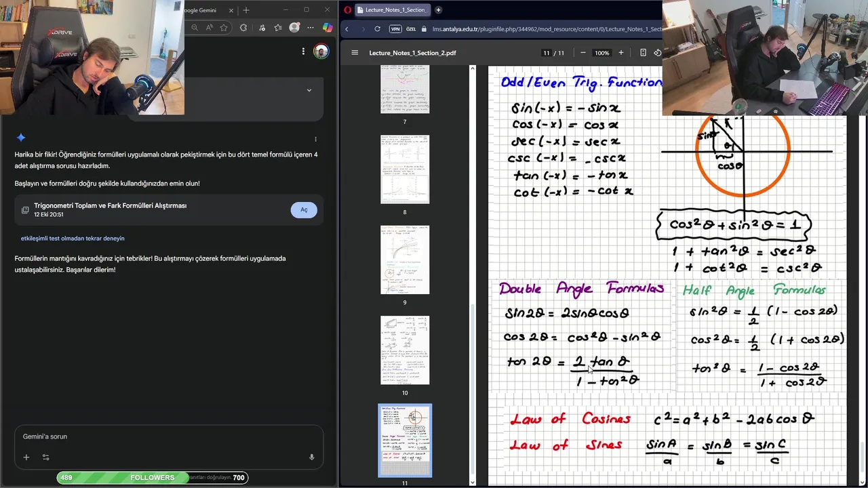Click the PDF document vertical scrollbar
Image resolution: width=868 pixels, height=488 pixels.
[x=863, y=457]
